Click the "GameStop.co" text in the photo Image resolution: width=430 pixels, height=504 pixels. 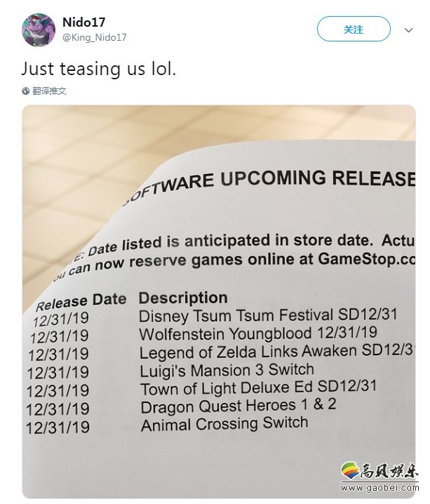(x=365, y=258)
